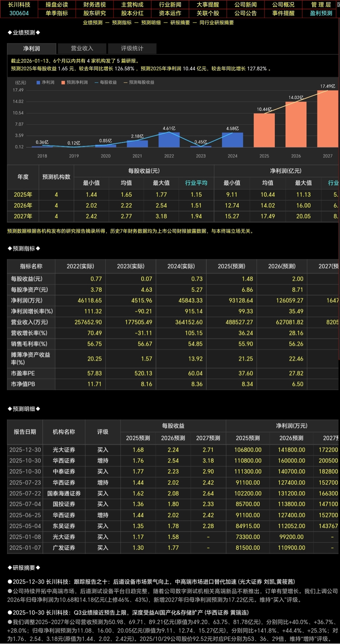Select 2025-07-22 国泰海通证券 row

[x=173, y=494]
